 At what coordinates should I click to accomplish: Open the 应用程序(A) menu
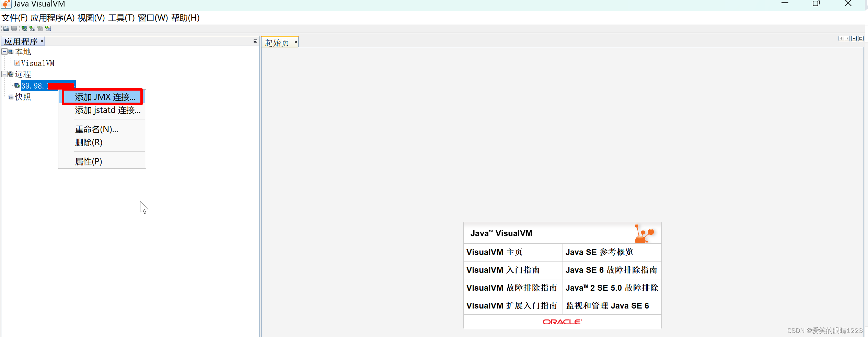(x=53, y=18)
